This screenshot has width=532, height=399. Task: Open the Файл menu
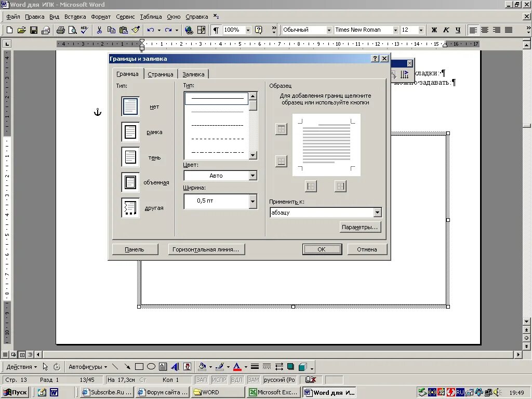pos(13,17)
